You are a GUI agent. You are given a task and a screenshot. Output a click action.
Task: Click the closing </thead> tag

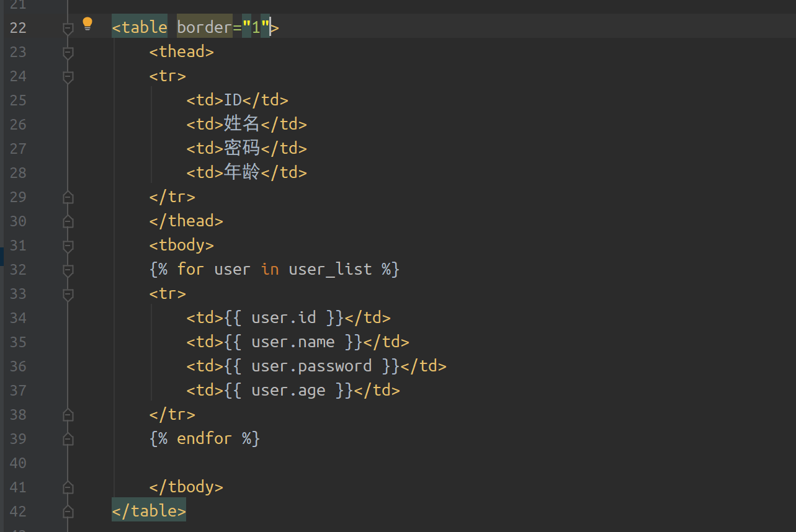(x=186, y=221)
